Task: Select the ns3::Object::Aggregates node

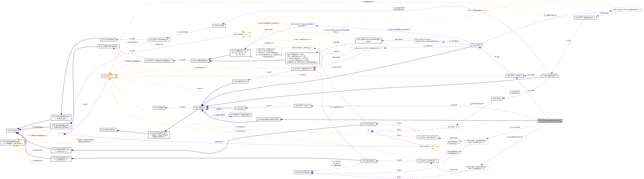Action: (x=240, y=115)
